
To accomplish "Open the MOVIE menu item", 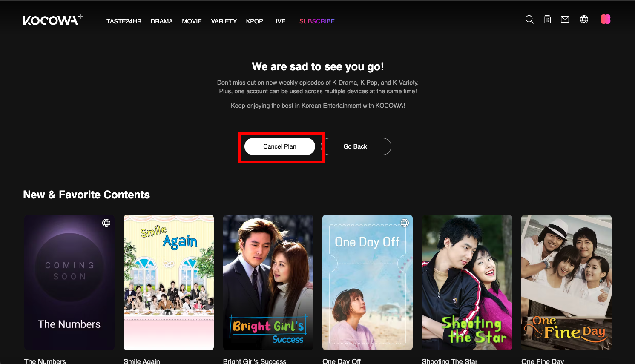I will click(192, 21).
